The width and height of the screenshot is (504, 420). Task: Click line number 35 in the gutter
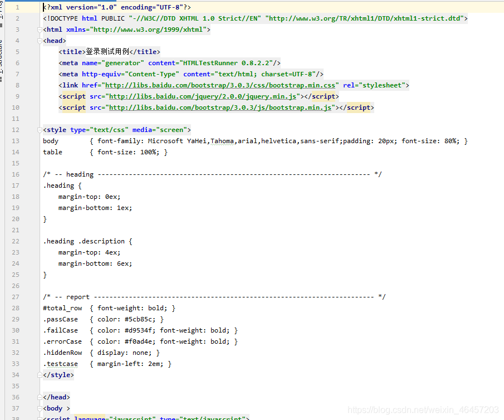(x=16, y=386)
